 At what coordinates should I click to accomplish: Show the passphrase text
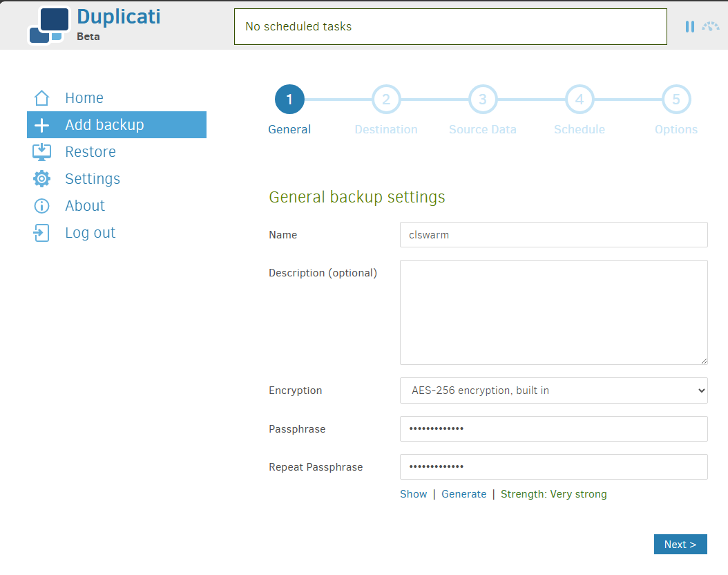[413, 493]
